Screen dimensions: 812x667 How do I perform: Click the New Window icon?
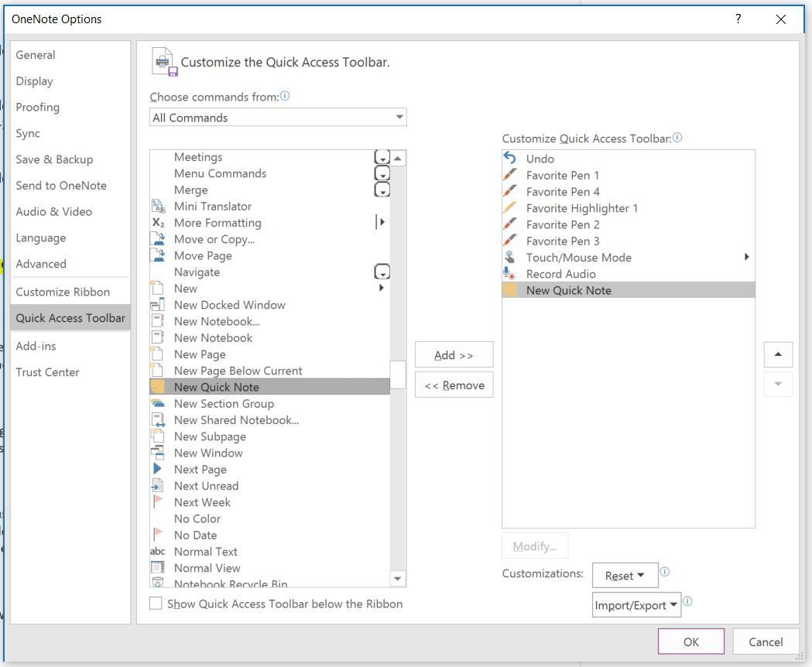pos(158,453)
